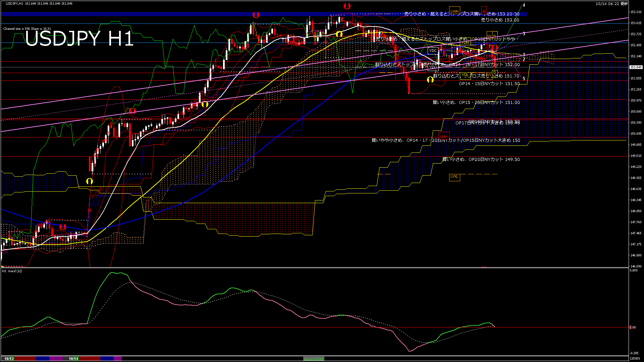Click the 10/14 date label on timeline
This screenshot has width=644, height=362.
click(73, 359)
